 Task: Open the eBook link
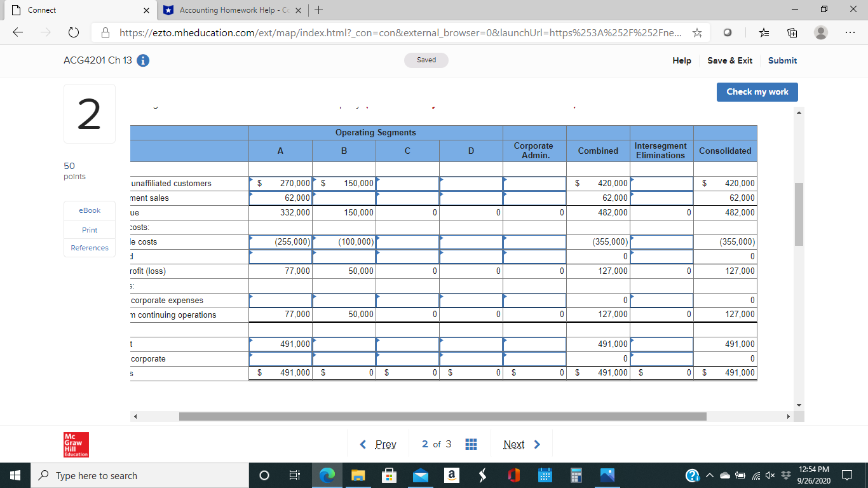point(89,210)
